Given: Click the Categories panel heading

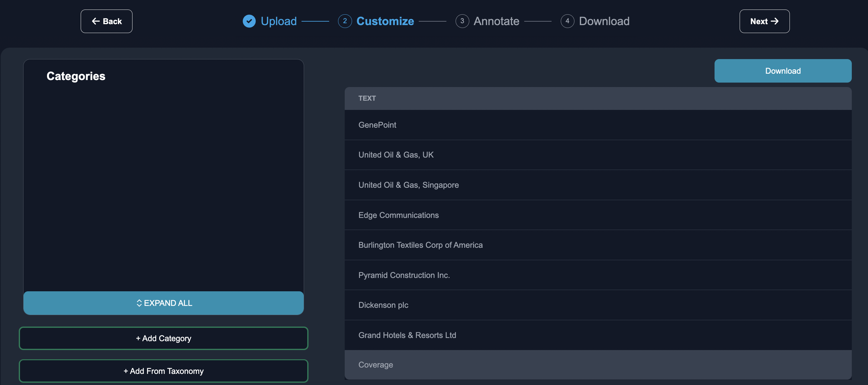Looking at the screenshot, I should (76, 76).
